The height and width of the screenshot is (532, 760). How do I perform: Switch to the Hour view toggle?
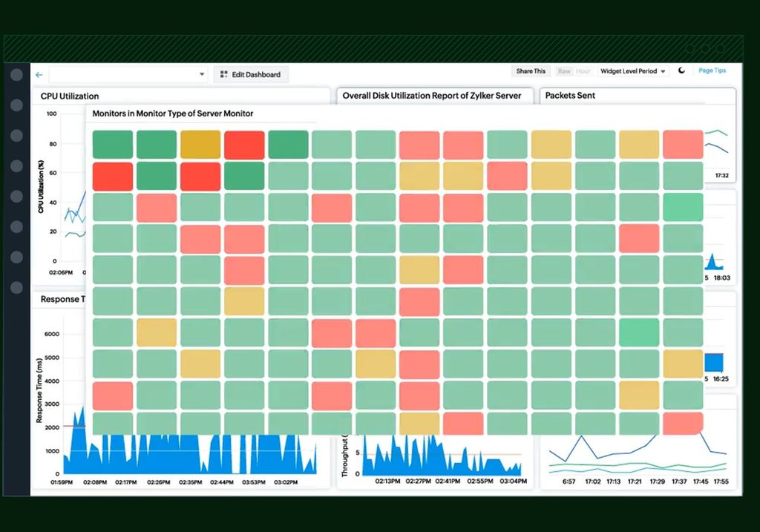coord(583,70)
